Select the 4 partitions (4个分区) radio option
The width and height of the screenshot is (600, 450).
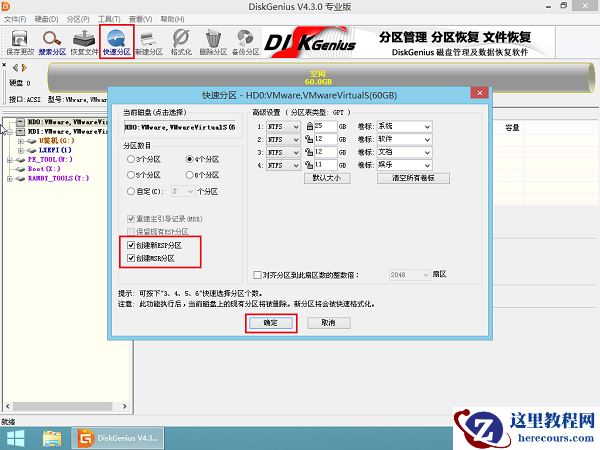click(x=189, y=159)
